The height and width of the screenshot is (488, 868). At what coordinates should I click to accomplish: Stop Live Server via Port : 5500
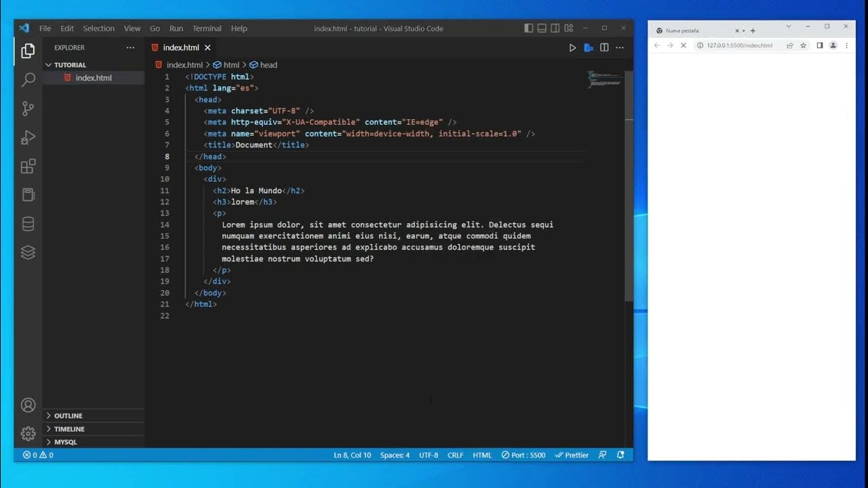click(524, 455)
